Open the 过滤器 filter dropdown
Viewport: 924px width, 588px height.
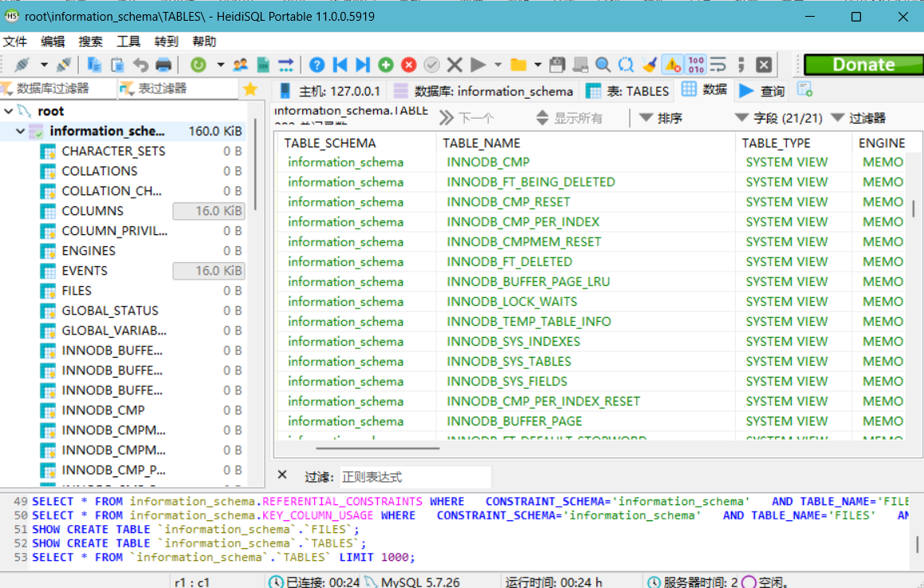[859, 118]
